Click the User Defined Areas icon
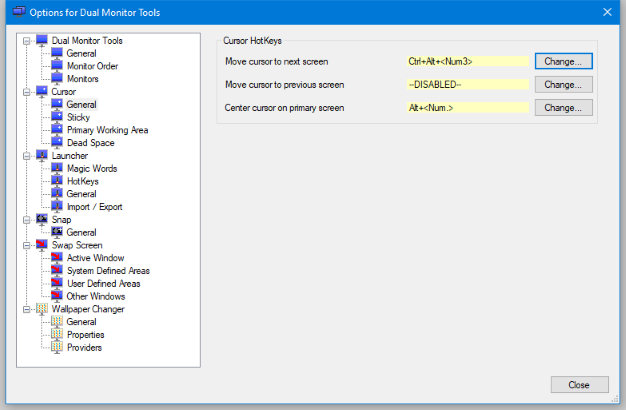Image resolution: width=626 pixels, height=410 pixels. click(x=57, y=283)
